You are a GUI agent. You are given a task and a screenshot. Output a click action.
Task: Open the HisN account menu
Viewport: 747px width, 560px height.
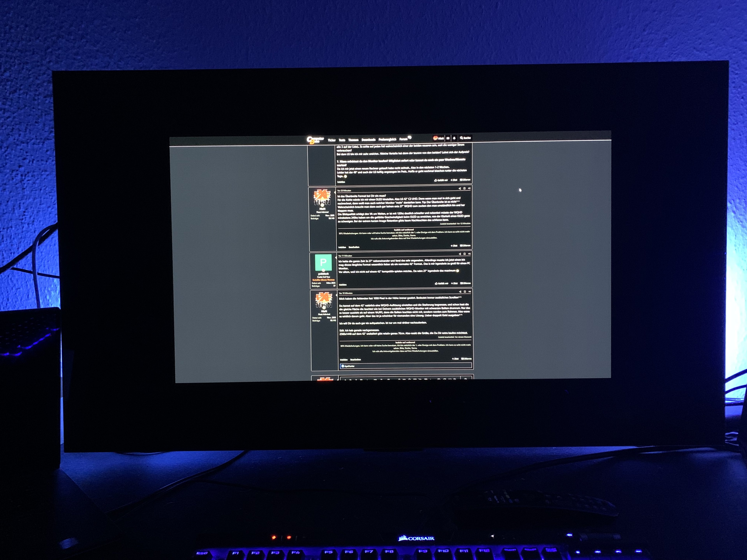(x=438, y=138)
